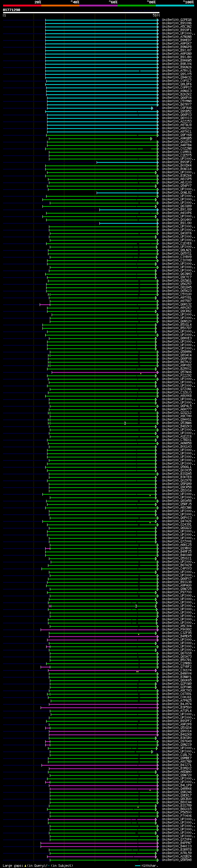Select hit label UniRef100_A9THI1
Viewport: 197px width, 868px height.
[x=177, y=132]
